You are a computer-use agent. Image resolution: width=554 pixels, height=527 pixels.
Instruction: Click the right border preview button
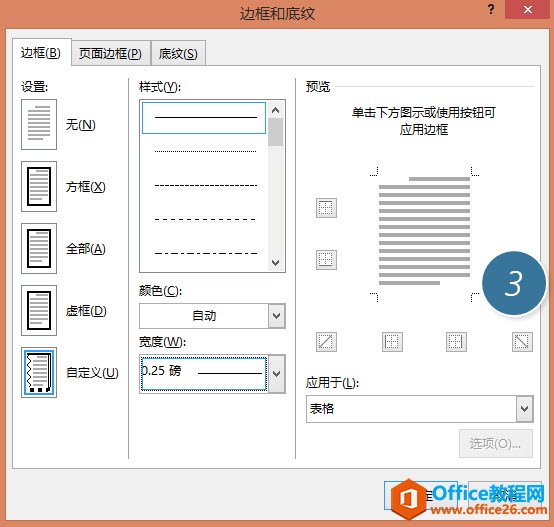(x=456, y=342)
